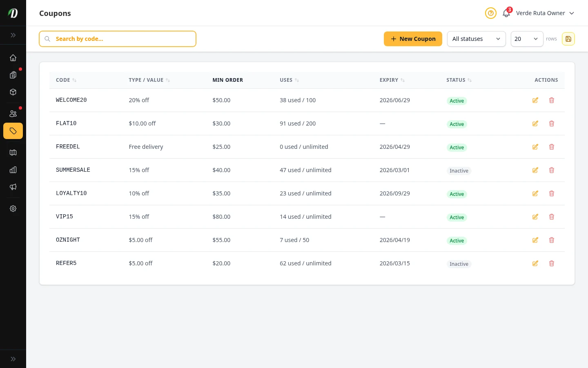Edit the WELCOME20 coupon with the pencil icon
Screen dimensions: 588x368
535,100
